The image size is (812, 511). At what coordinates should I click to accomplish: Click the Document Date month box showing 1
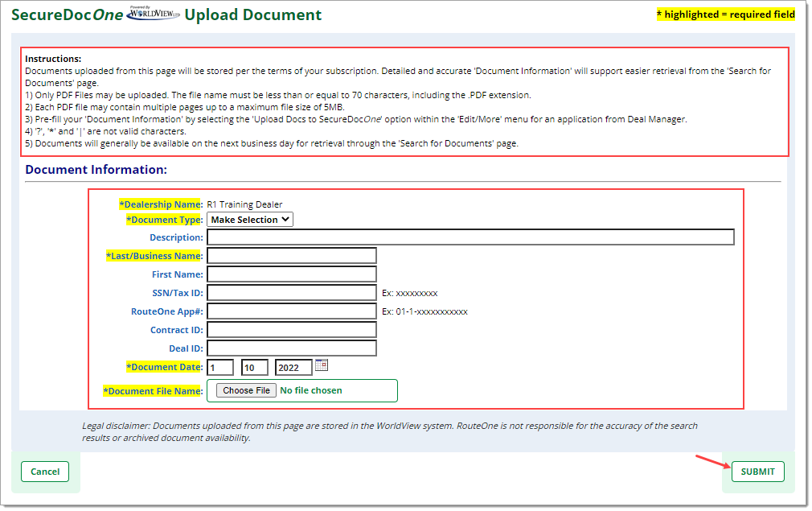[220, 368]
